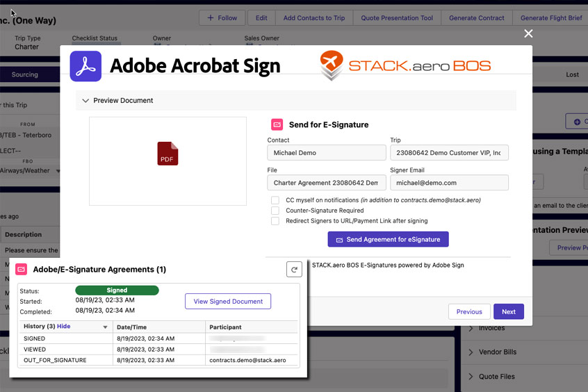Image resolution: width=588 pixels, height=392 pixels.
Task: Expand the Invoices section
Action: pos(471,328)
